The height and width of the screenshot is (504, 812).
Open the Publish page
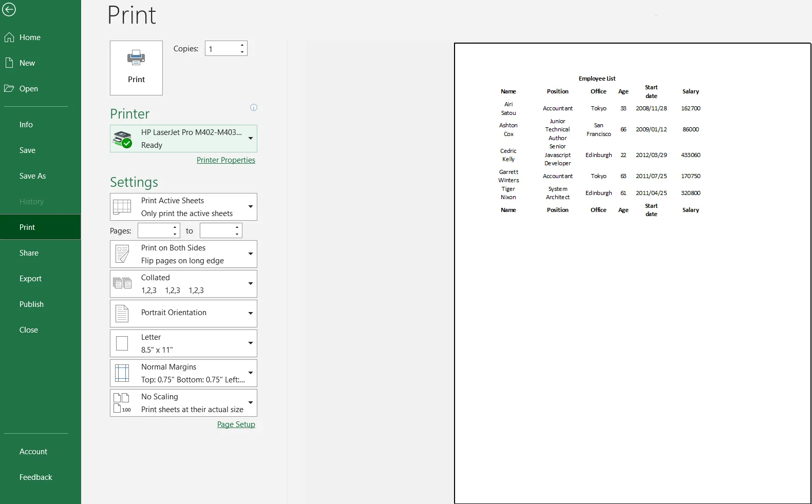pos(40,304)
